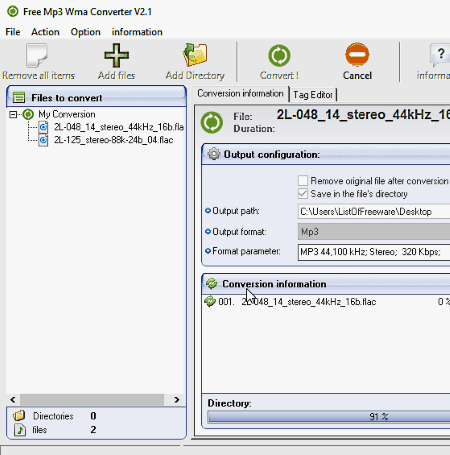Click the large file name title 2L-048_14_stereo_44kHz

click(x=363, y=115)
